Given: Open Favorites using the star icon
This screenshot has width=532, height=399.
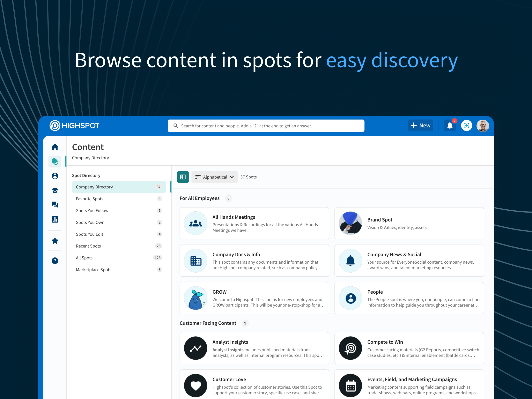Looking at the screenshot, I should click(55, 240).
